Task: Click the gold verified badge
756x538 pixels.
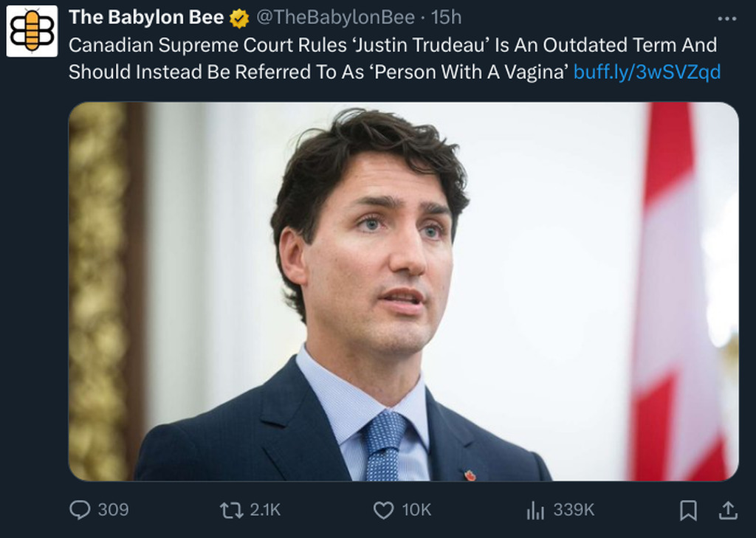Action: (239, 18)
